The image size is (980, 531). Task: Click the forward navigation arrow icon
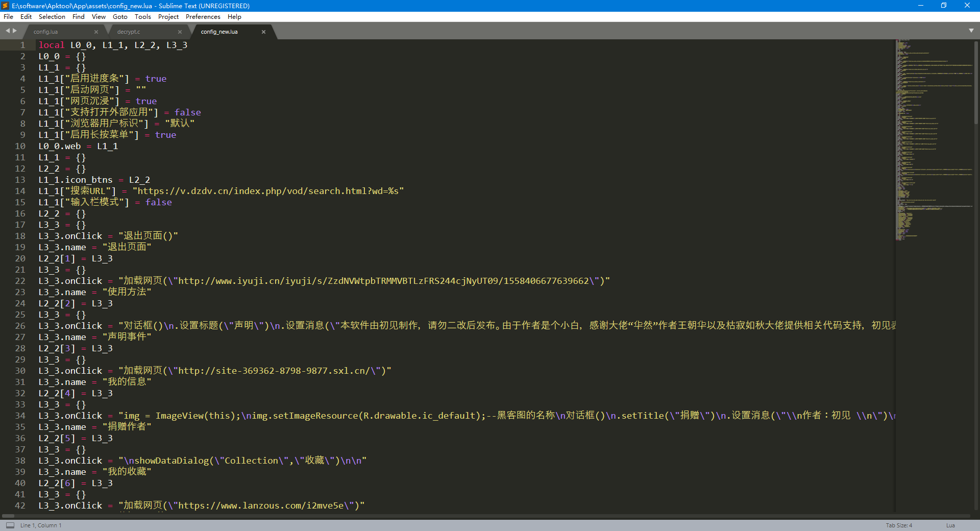click(15, 31)
